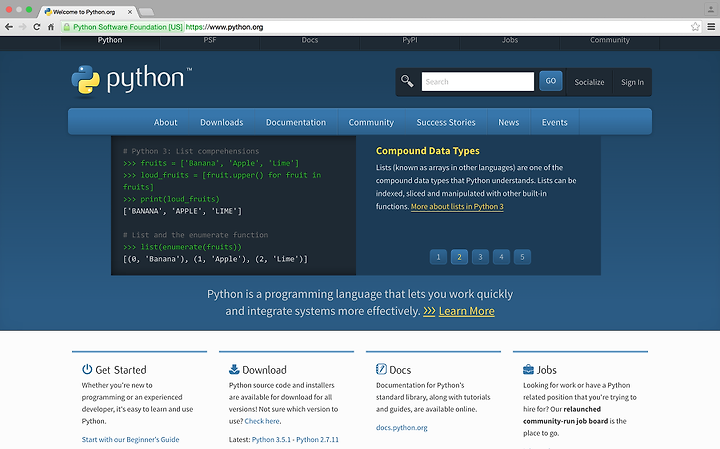Open the Chrome hamburger menu
720x449 pixels.
(711, 27)
